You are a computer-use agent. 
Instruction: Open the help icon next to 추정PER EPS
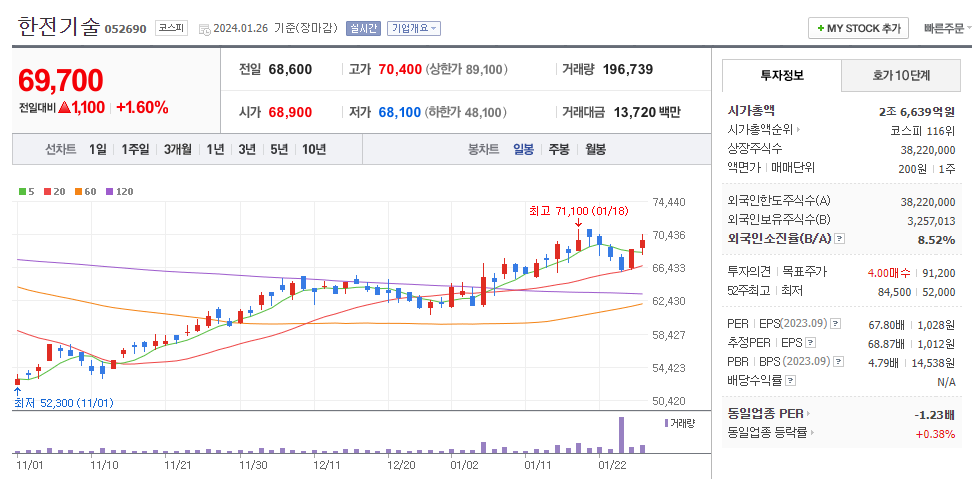click(810, 342)
